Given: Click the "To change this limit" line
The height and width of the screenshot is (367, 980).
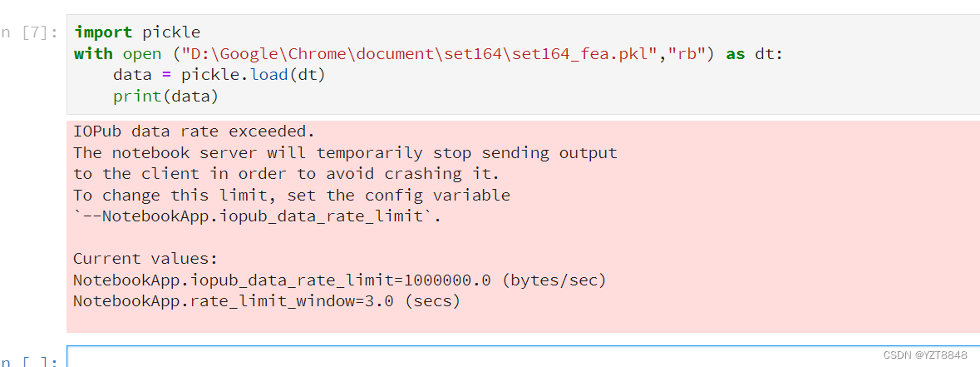Looking at the screenshot, I should click(x=292, y=196).
